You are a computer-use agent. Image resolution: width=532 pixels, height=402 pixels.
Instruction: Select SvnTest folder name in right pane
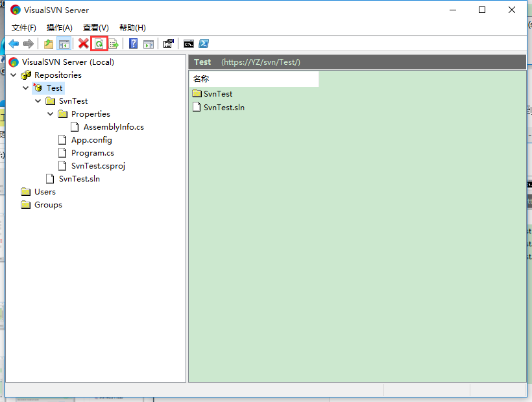pyautogui.click(x=218, y=93)
